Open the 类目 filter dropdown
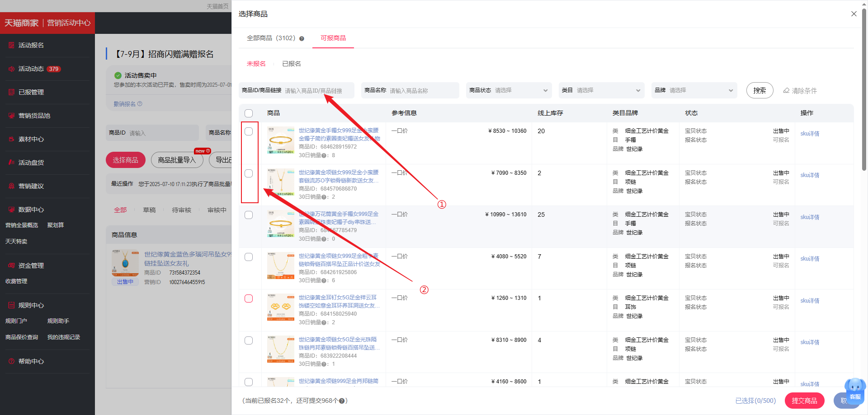868x415 pixels. [x=601, y=90]
